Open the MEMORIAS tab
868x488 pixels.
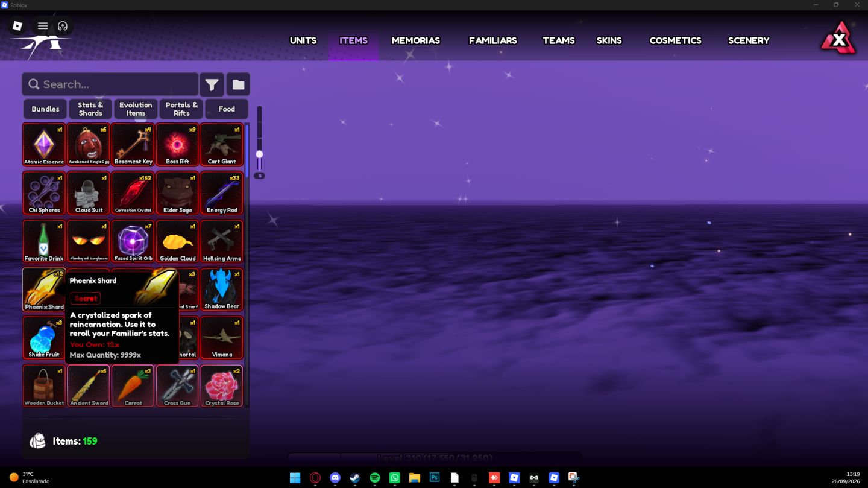(x=415, y=40)
